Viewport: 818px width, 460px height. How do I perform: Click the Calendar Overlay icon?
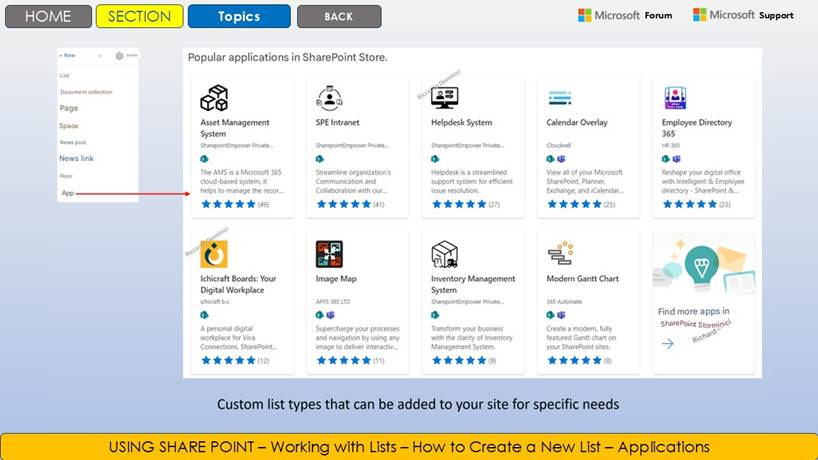[x=560, y=98]
